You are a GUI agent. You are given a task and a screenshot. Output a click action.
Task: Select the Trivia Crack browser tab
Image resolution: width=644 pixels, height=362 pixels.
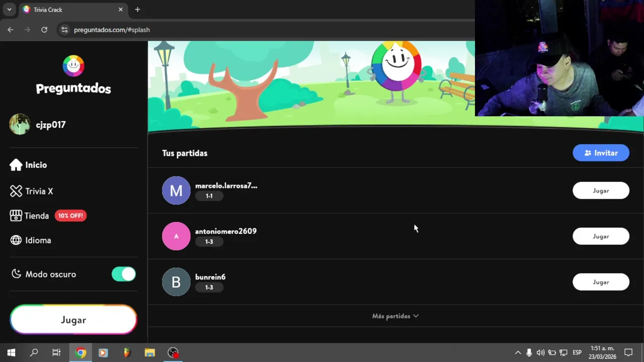pos(72,10)
